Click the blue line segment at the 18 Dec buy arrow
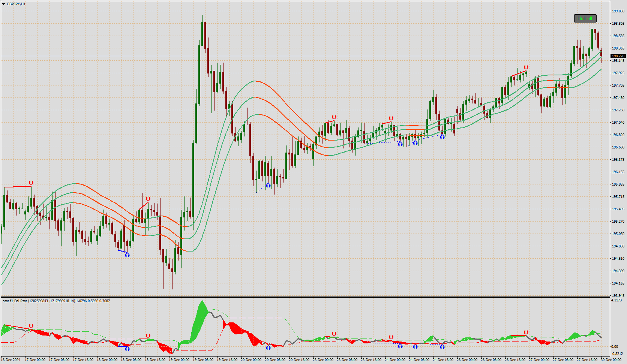627x364 pixels. point(123,251)
